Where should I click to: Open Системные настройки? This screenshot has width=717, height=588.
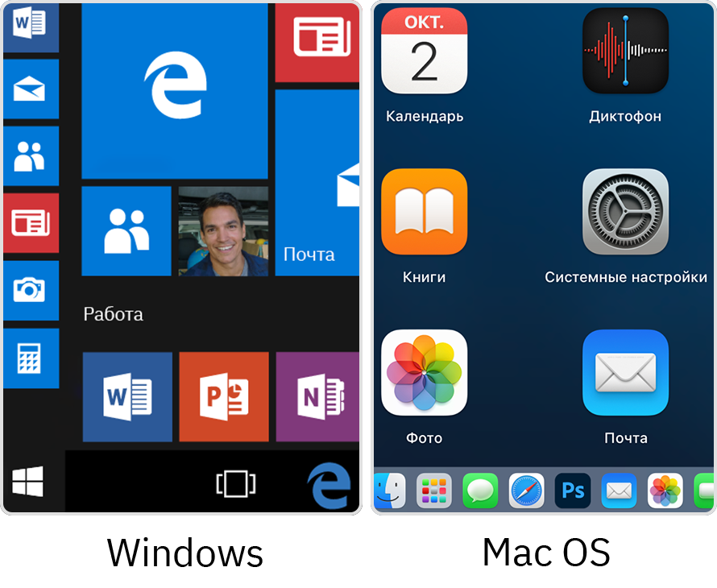625,212
